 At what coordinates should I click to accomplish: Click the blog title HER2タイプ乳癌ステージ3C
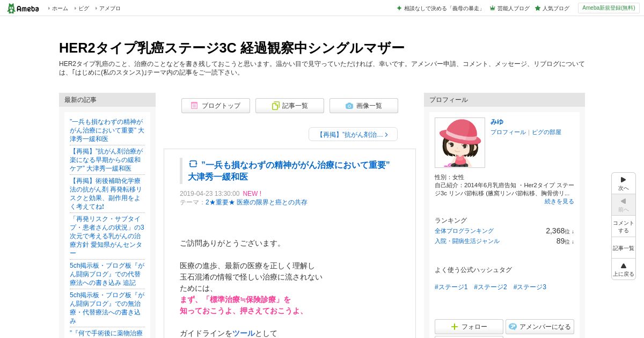[232, 48]
